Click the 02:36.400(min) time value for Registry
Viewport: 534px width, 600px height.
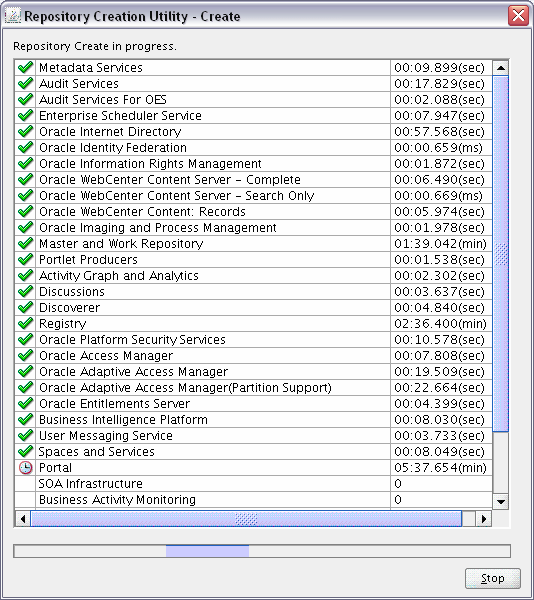[x=440, y=324]
